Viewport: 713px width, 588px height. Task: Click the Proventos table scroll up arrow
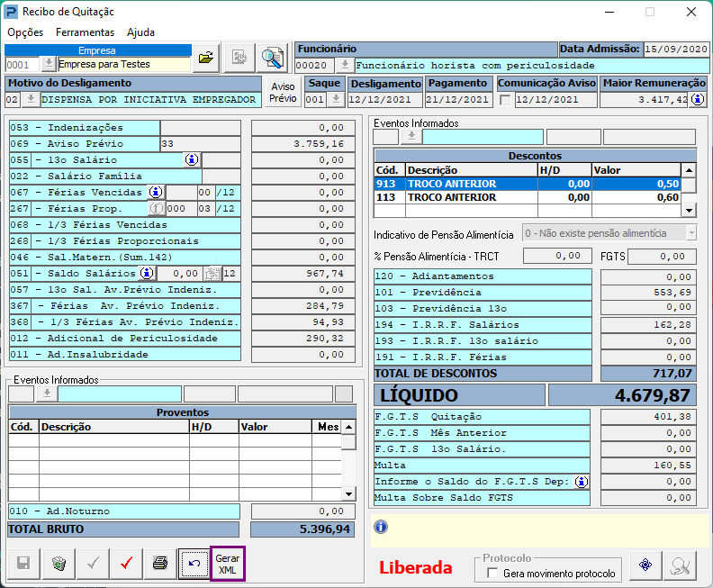tap(348, 427)
